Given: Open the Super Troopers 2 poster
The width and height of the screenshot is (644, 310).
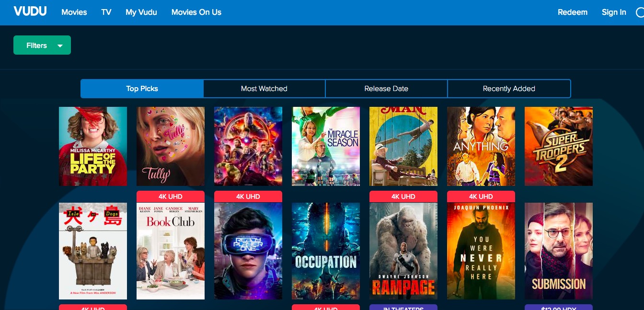Looking at the screenshot, I should (559, 146).
